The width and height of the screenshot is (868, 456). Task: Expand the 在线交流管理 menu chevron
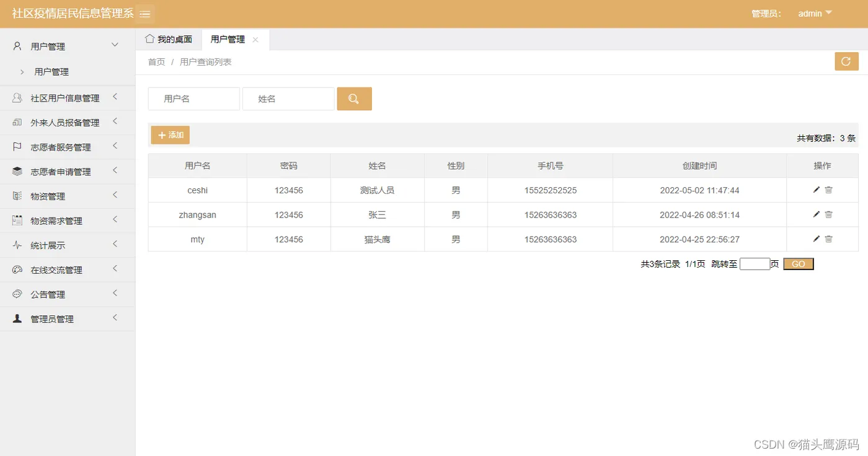coord(115,269)
